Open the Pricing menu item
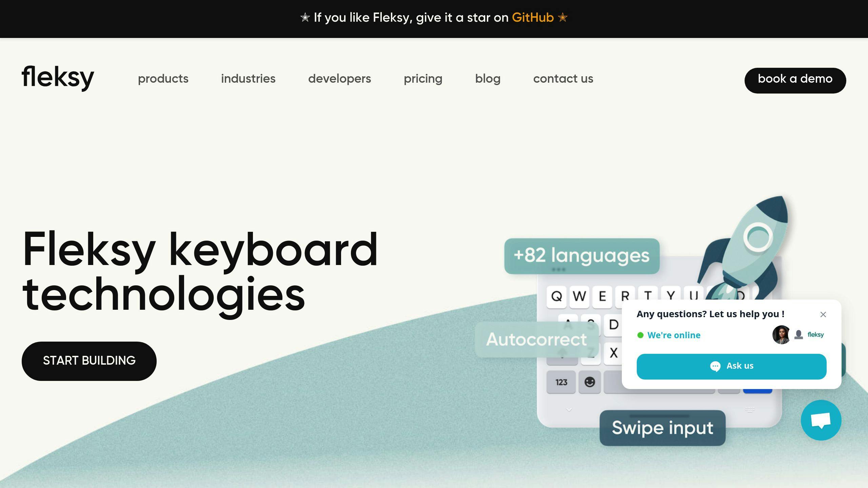 tap(423, 79)
